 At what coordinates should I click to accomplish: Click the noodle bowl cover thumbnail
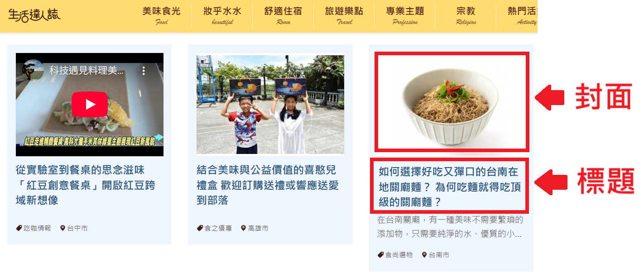click(452, 103)
